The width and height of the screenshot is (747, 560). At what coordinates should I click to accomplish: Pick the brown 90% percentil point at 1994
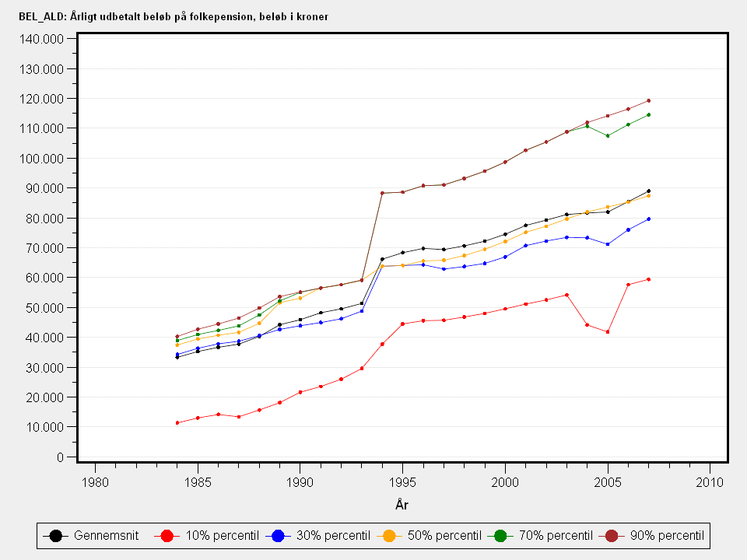(382, 193)
